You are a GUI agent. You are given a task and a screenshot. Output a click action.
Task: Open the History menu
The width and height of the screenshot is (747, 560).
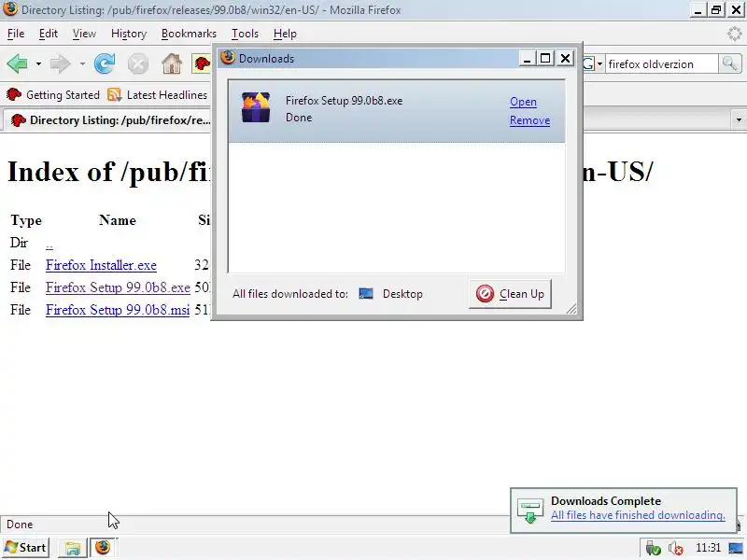point(129,34)
